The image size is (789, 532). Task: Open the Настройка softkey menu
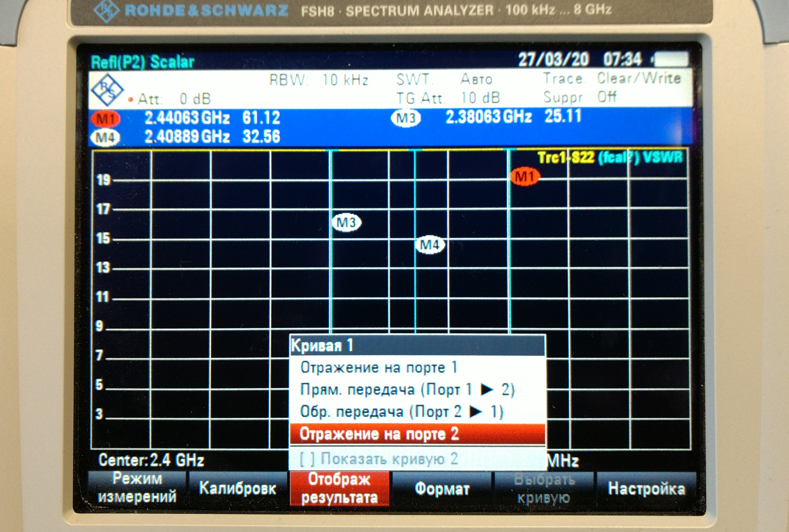[646, 489]
